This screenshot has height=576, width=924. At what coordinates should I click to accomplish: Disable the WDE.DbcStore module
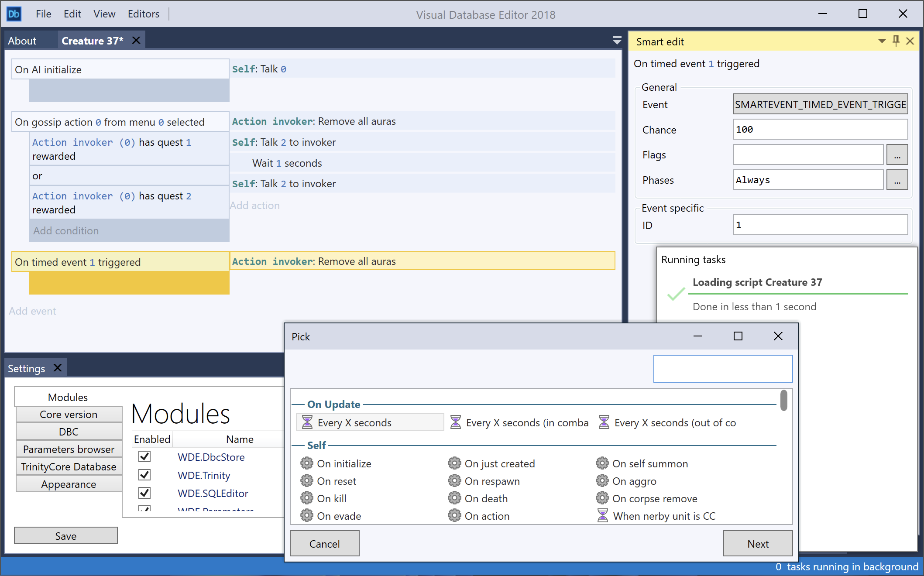[144, 456]
